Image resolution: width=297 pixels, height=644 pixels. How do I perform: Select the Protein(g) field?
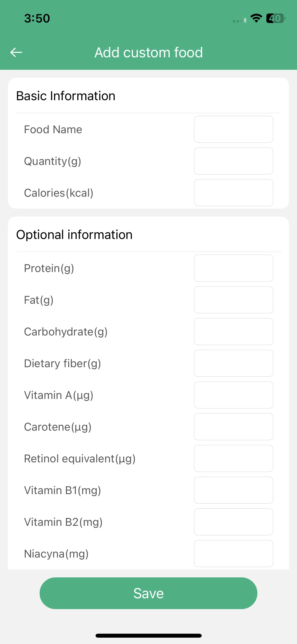coord(234,268)
